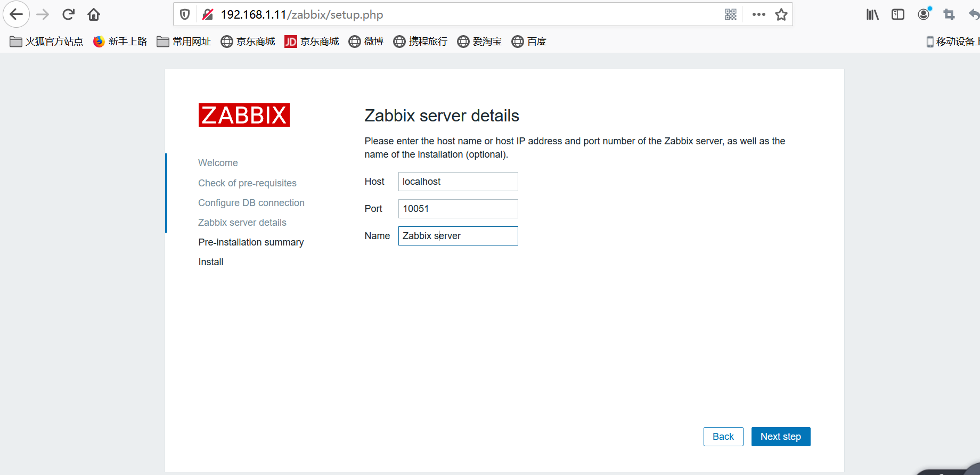980x475 pixels.
Task: Reload the page with the refresh icon
Action: pyautogui.click(x=68, y=14)
